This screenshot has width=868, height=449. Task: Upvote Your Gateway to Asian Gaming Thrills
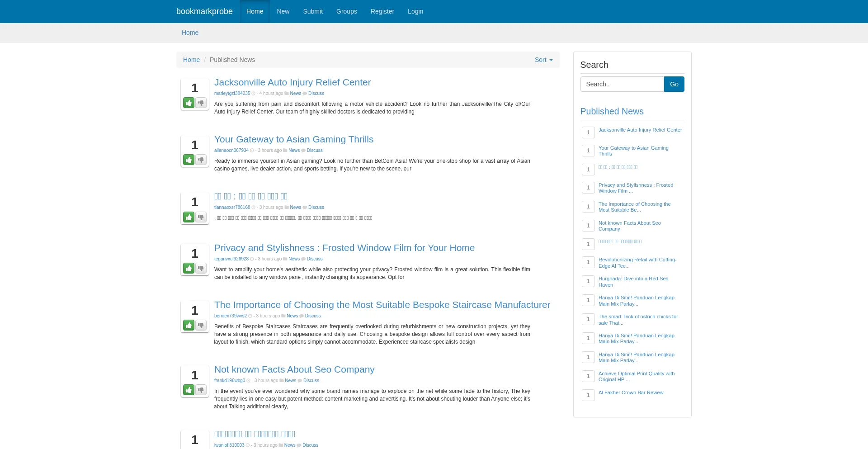[x=189, y=160]
